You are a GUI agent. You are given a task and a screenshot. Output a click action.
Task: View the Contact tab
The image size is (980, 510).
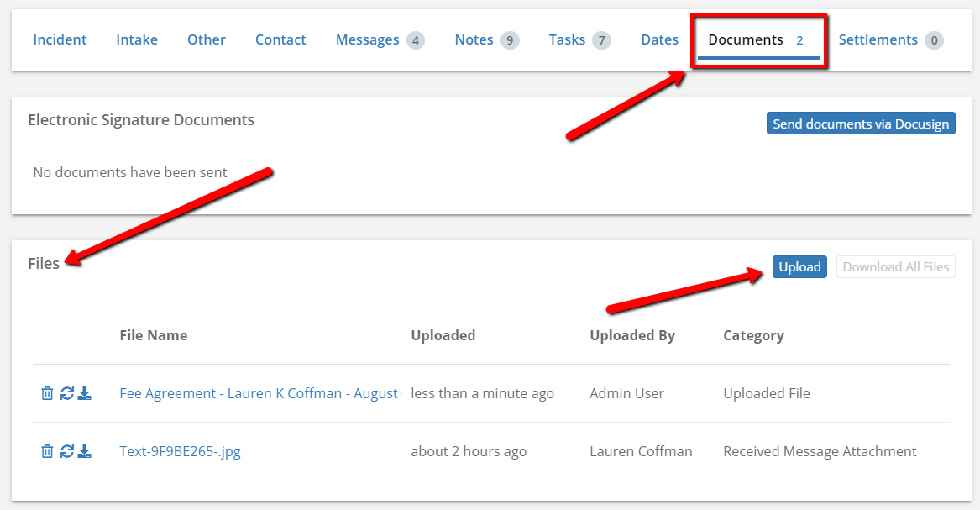280,39
